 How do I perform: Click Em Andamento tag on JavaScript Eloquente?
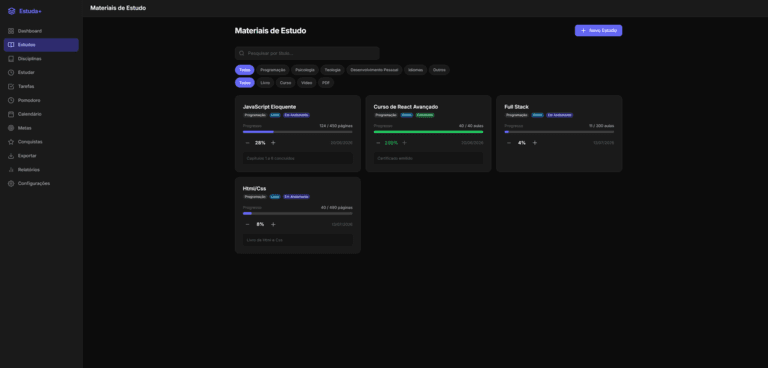coord(296,115)
